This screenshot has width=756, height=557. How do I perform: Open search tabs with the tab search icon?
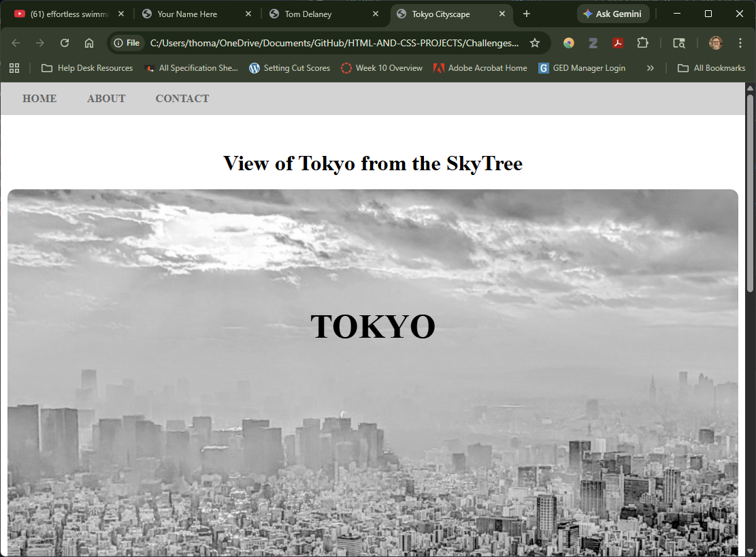678,42
